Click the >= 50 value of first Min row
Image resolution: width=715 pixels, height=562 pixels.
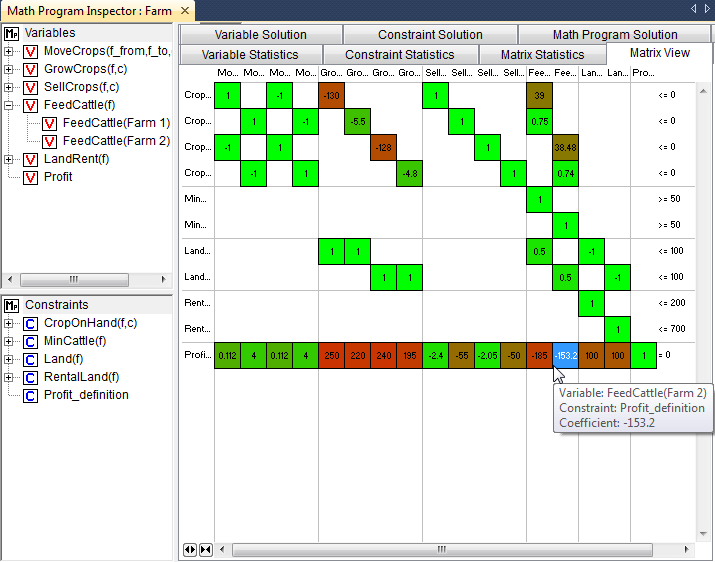[x=669, y=199]
